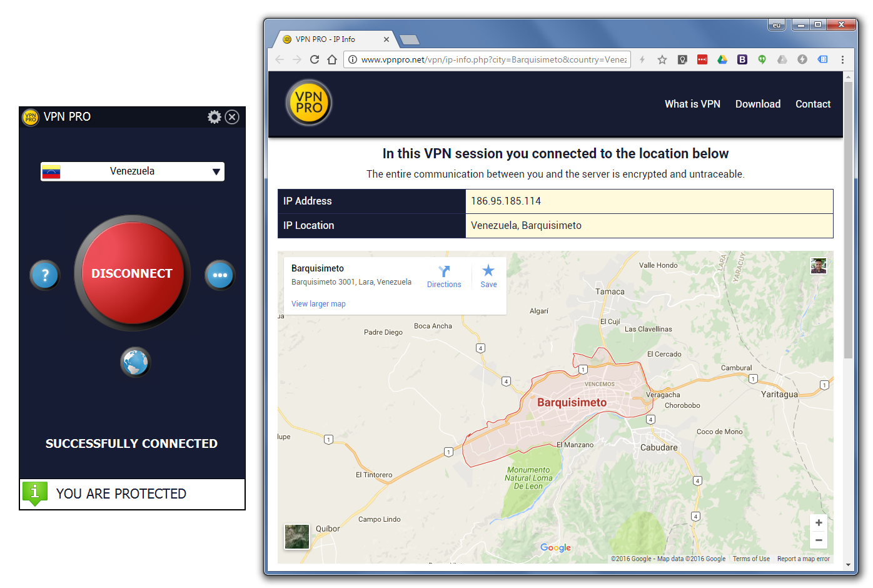Bookmark this page with the star icon
This screenshot has width=873, height=588.
(662, 59)
